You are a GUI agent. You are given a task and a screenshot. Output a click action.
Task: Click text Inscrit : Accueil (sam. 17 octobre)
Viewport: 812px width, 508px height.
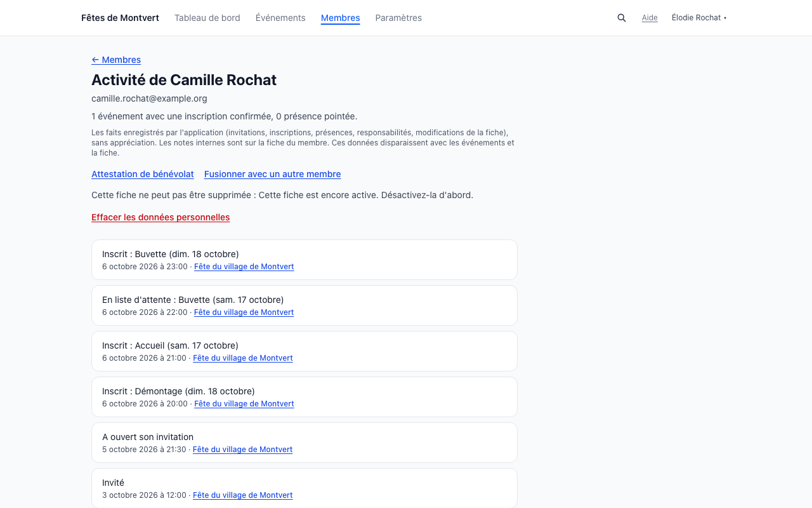pos(170,345)
